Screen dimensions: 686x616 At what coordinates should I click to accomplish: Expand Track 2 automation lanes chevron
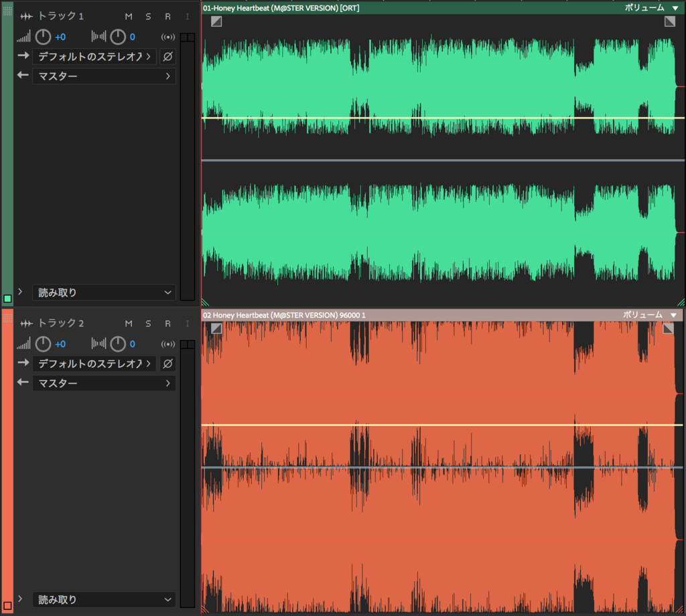(x=20, y=599)
